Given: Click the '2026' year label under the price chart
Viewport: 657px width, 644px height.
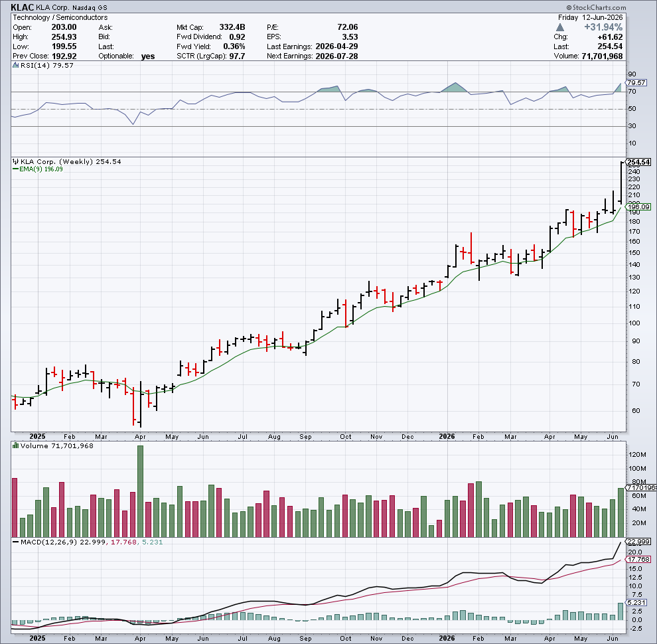Looking at the screenshot, I should (x=447, y=436).
